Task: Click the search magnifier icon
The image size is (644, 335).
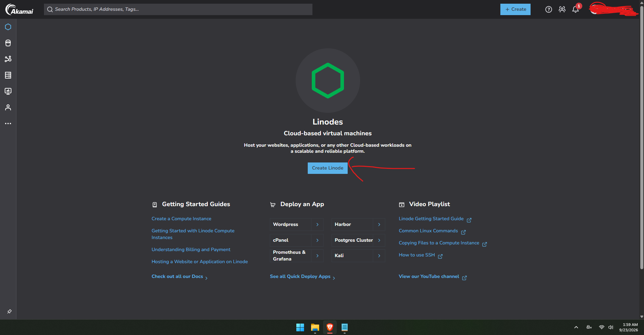Action: [50, 9]
